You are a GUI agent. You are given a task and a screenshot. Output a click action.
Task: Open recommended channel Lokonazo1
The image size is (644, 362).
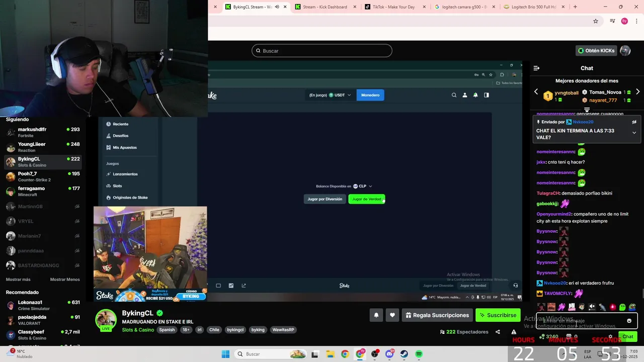click(x=43, y=305)
